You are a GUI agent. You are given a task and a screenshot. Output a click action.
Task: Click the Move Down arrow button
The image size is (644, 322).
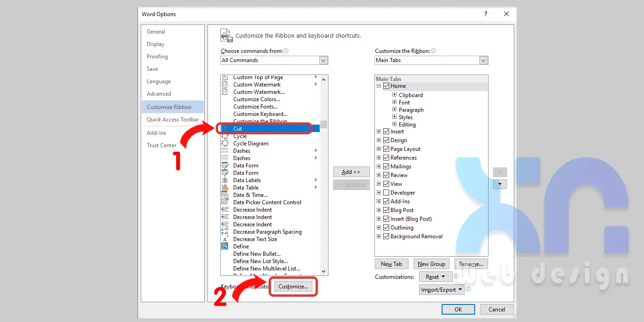(500, 184)
